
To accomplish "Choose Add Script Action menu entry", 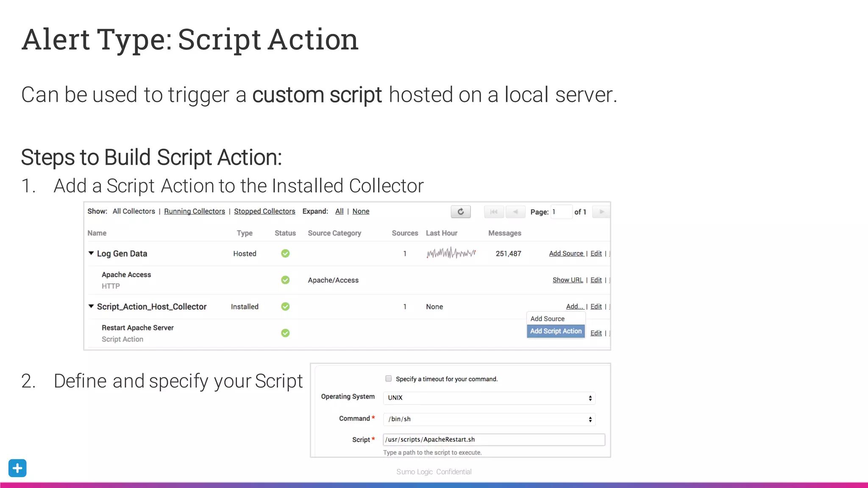I will (556, 331).
